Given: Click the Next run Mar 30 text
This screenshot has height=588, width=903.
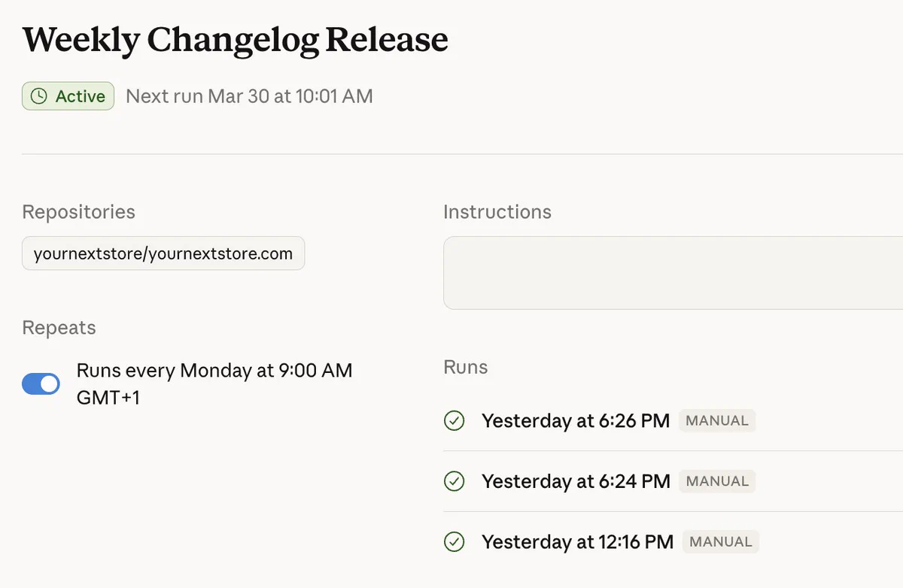Looking at the screenshot, I should tap(249, 96).
